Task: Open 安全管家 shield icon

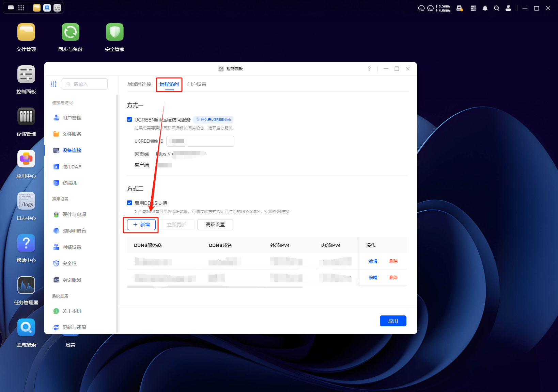Action: tap(114, 32)
